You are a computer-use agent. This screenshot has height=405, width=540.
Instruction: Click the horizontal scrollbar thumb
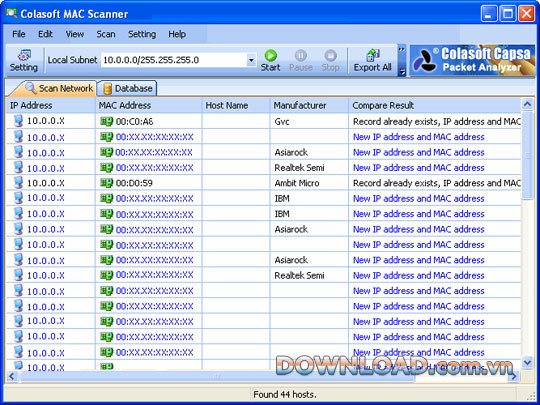(217, 376)
